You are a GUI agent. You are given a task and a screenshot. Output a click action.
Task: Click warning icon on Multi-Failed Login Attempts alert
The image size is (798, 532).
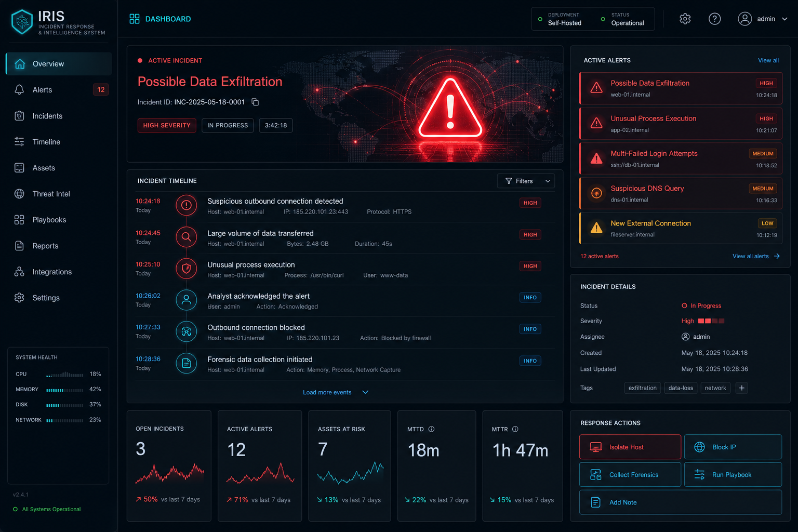596,158
